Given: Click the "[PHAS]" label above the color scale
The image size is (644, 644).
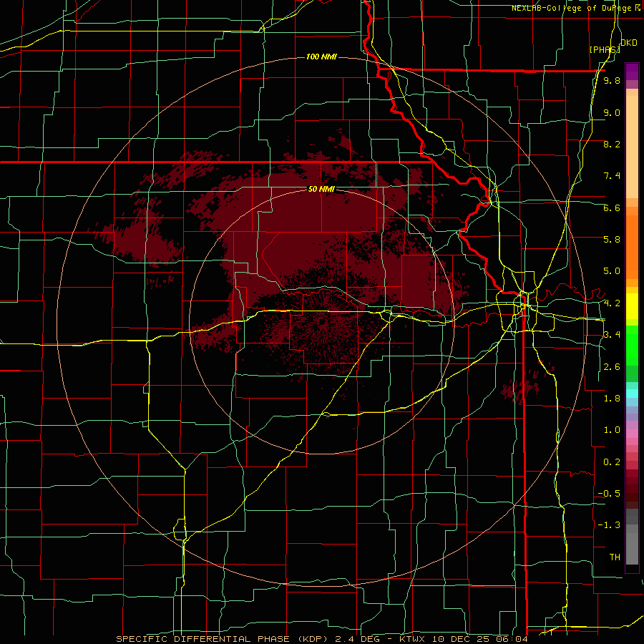Looking at the screenshot, I should pyautogui.click(x=605, y=49).
